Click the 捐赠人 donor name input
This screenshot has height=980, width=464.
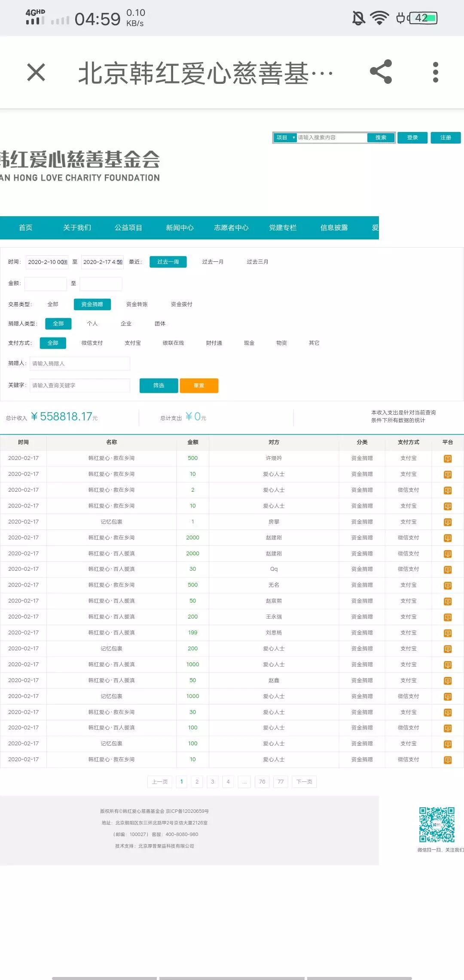point(80,364)
